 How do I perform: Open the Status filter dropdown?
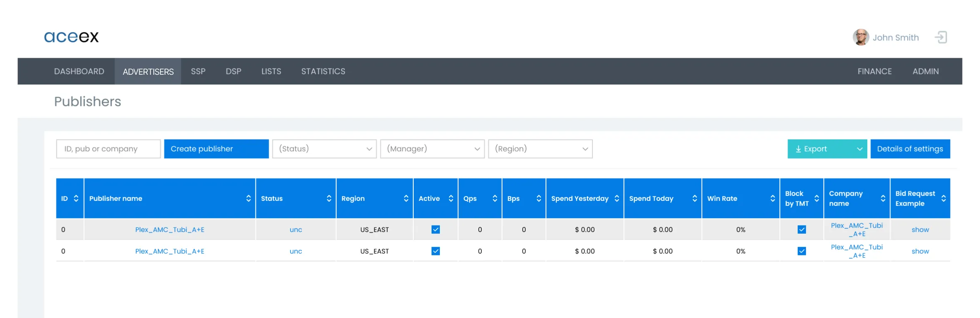(x=324, y=149)
